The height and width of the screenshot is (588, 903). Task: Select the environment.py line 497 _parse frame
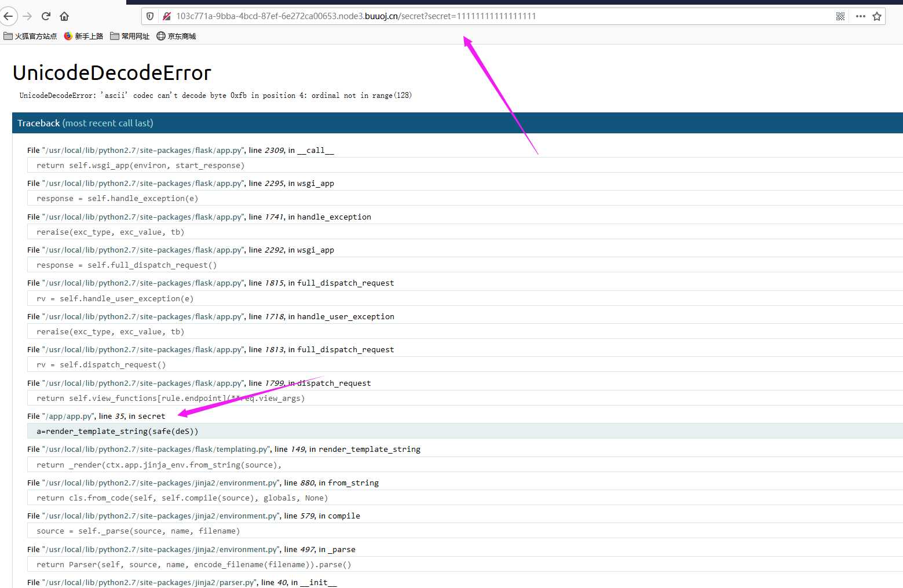pyautogui.click(x=191, y=549)
